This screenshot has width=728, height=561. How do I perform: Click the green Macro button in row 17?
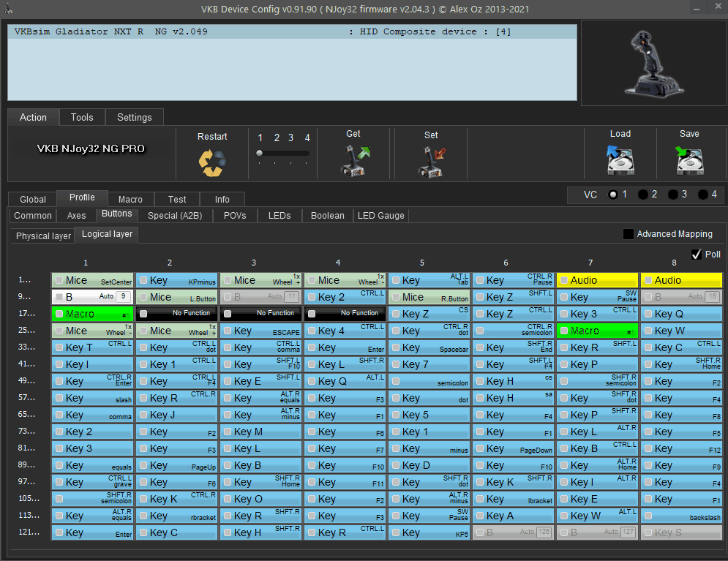coord(92,314)
